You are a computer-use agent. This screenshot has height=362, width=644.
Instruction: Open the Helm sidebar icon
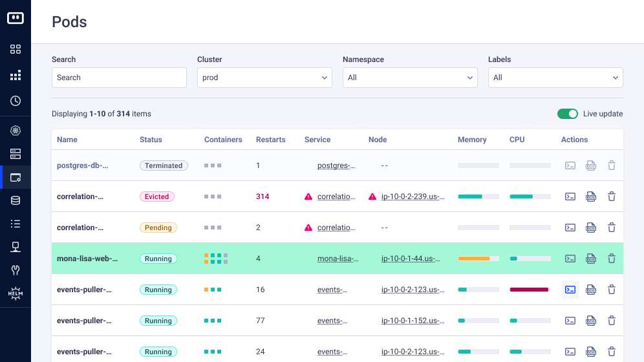(16, 293)
